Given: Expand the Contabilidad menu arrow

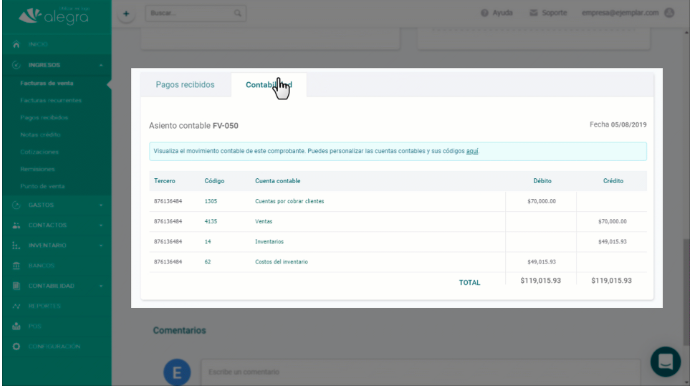Looking at the screenshot, I should (x=101, y=286).
